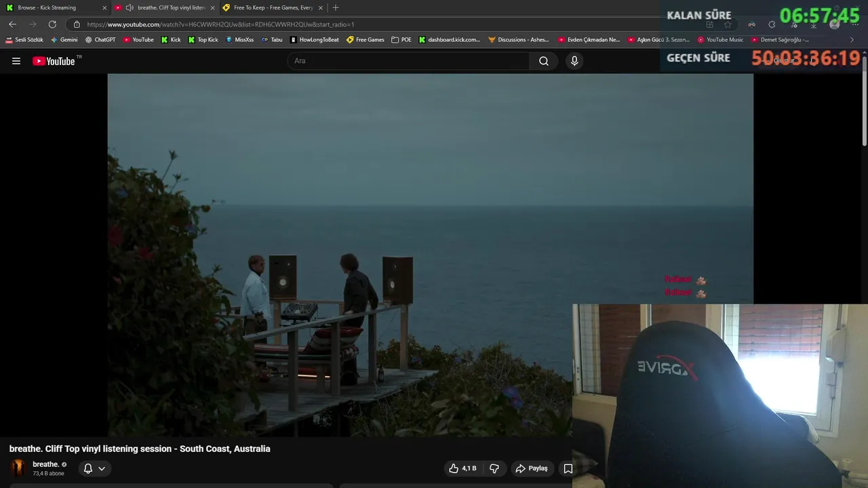Expand the POE bookmarks folder
Screen dimensions: 868x488
pos(401,40)
